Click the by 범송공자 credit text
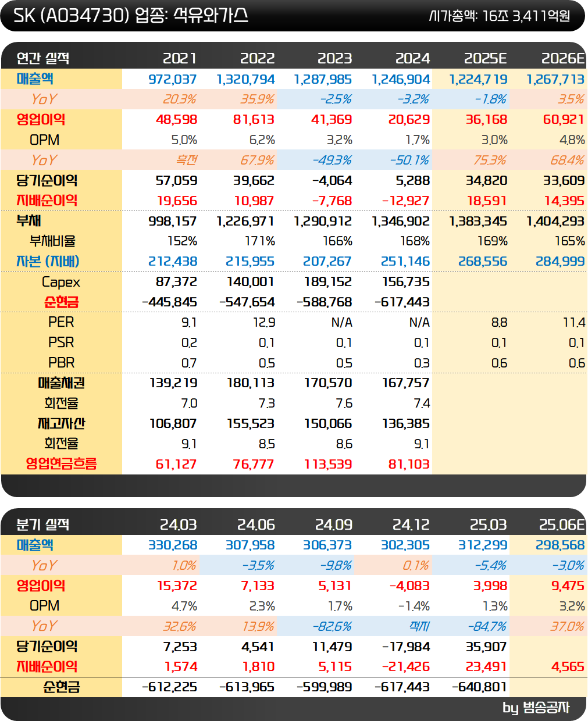This screenshot has width=588, height=721. (536, 708)
